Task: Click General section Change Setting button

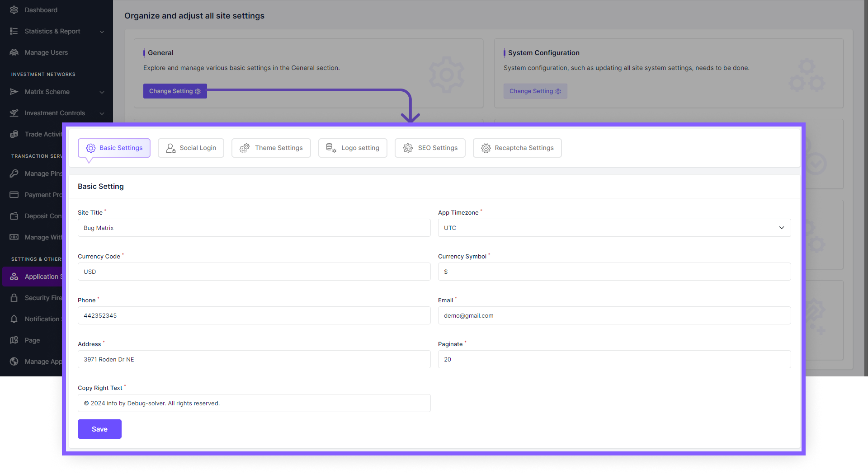Action: (175, 91)
